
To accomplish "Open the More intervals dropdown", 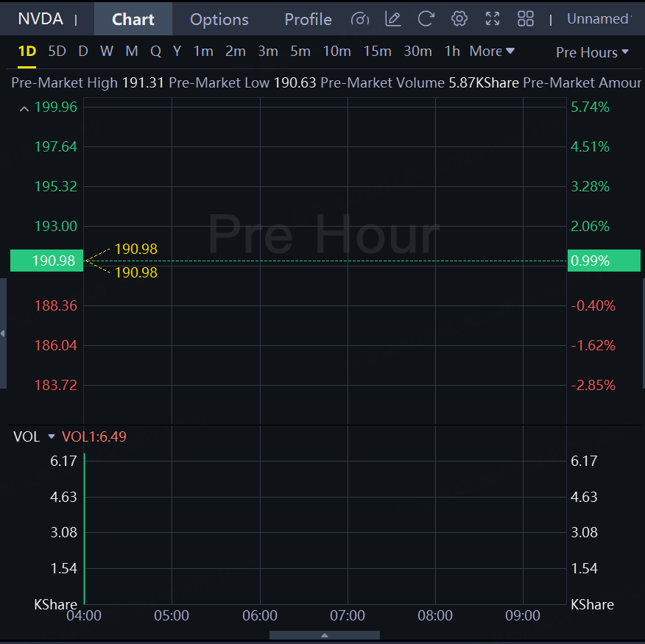I will (x=492, y=52).
